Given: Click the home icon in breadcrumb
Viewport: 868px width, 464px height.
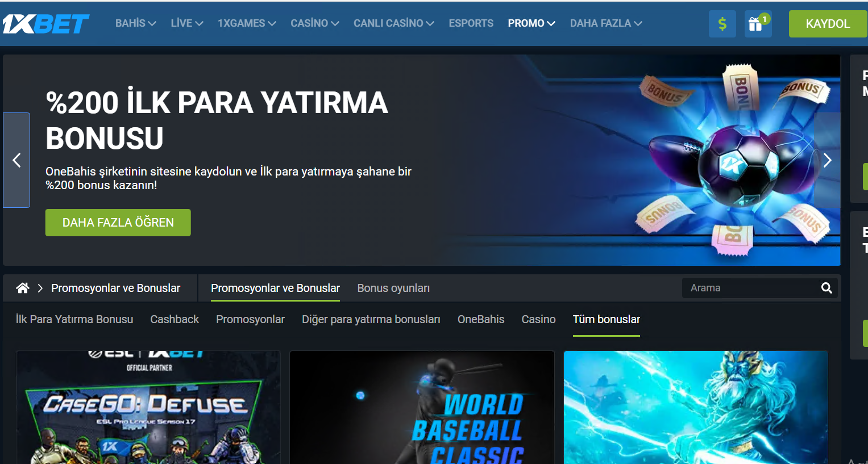Looking at the screenshot, I should coord(23,288).
